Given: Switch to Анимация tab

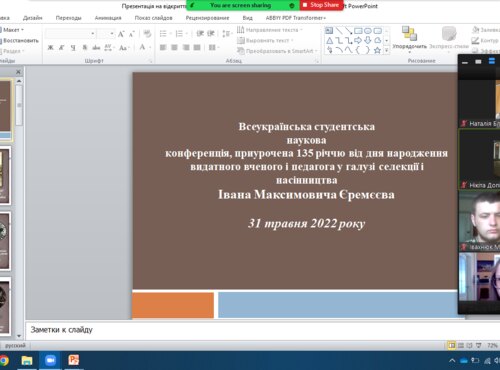Looking at the screenshot, I should tap(108, 18).
